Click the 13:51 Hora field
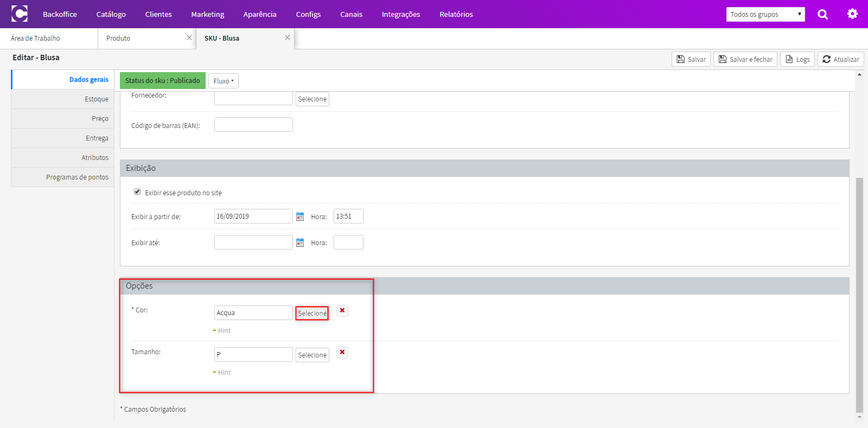The height and width of the screenshot is (428, 868). tap(348, 216)
